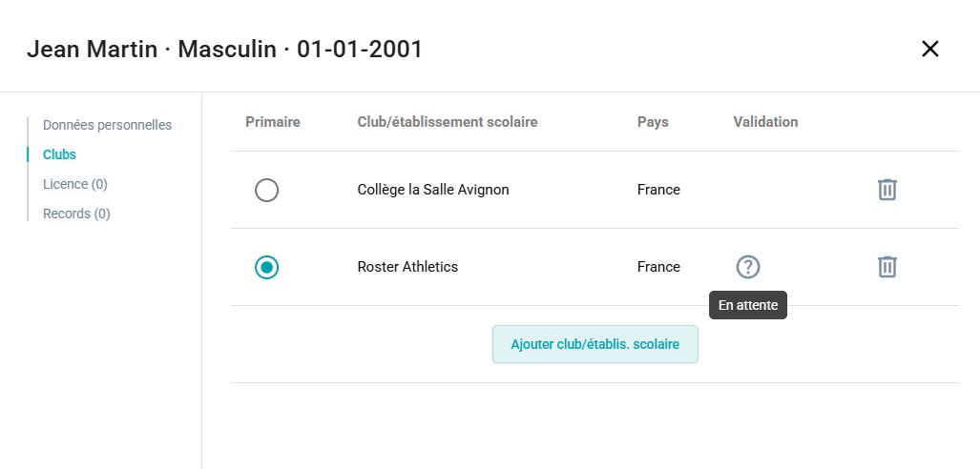The image size is (980, 469).
Task: Click the Validation column header
Action: point(765,122)
